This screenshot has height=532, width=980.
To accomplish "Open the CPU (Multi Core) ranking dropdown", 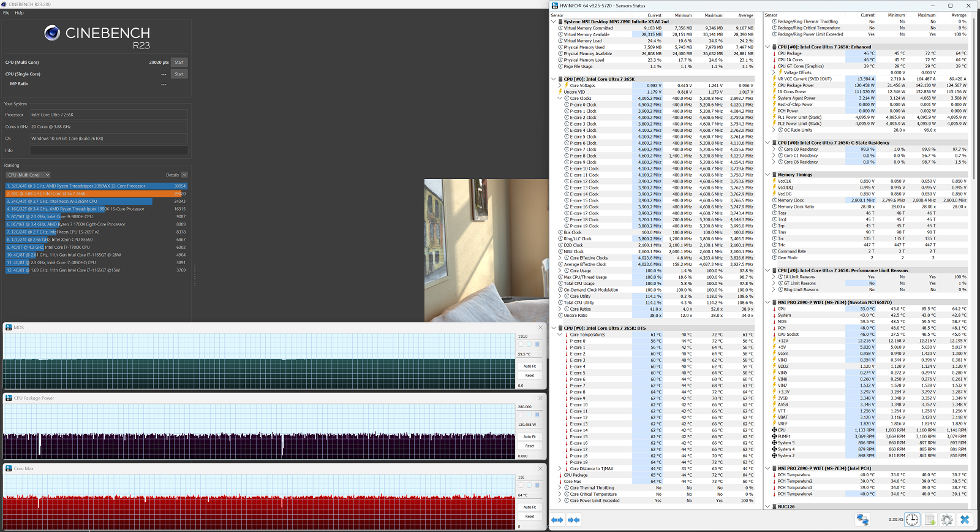I will pyautogui.click(x=29, y=175).
